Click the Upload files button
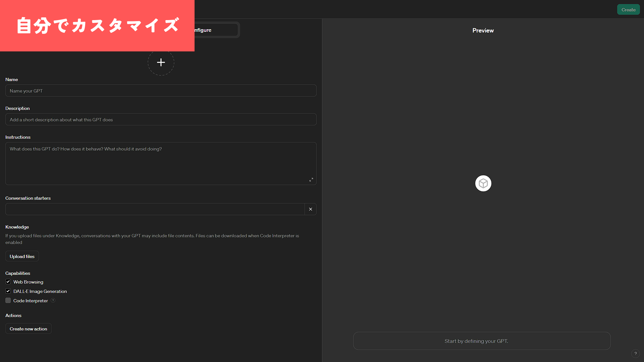This screenshot has height=362, width=644. click(22, 256)
